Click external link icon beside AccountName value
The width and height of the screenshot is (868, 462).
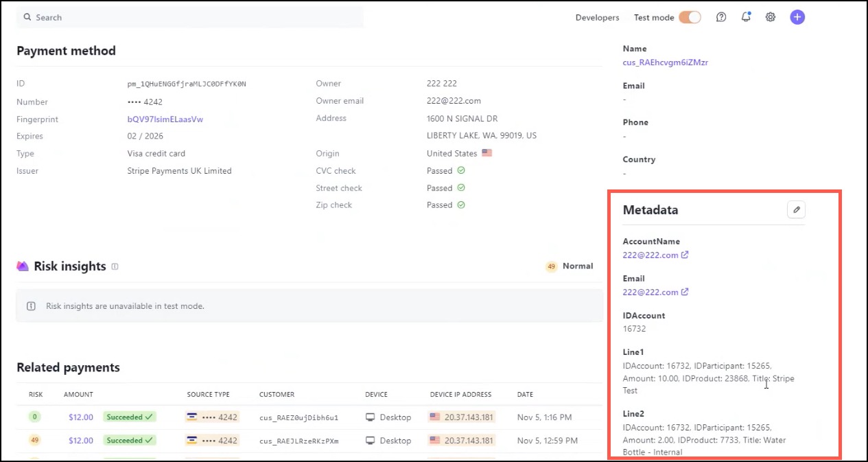(x=685, y=255)
